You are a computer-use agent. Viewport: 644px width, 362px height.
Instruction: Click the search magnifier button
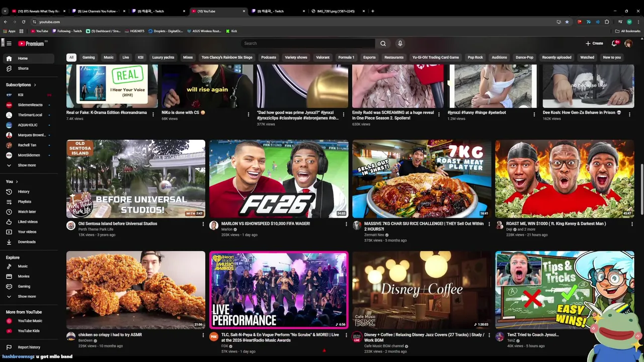pos(383,43)
